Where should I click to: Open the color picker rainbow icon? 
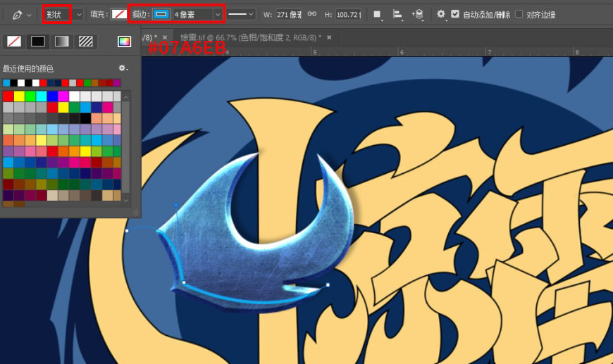124,42
